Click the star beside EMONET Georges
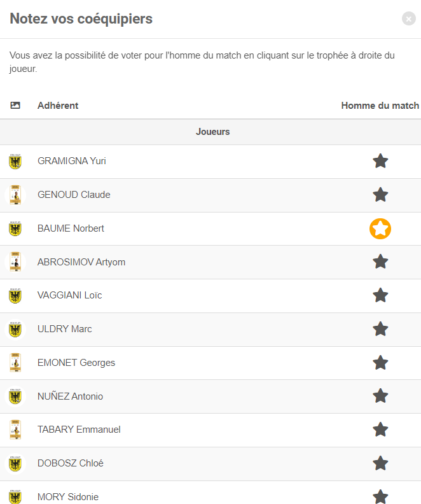This screenshot has width=421, height=504. click(380, 363)
